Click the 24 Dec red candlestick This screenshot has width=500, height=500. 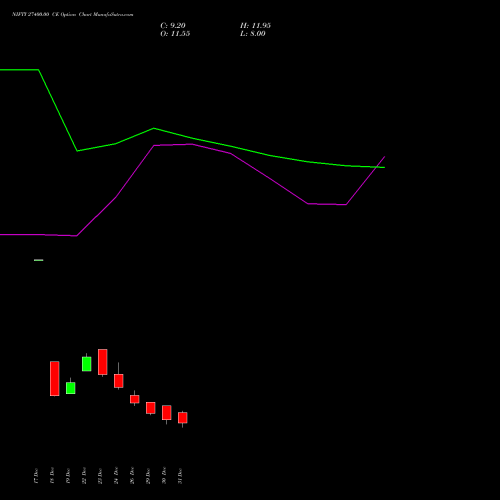[x=119, y=381]
